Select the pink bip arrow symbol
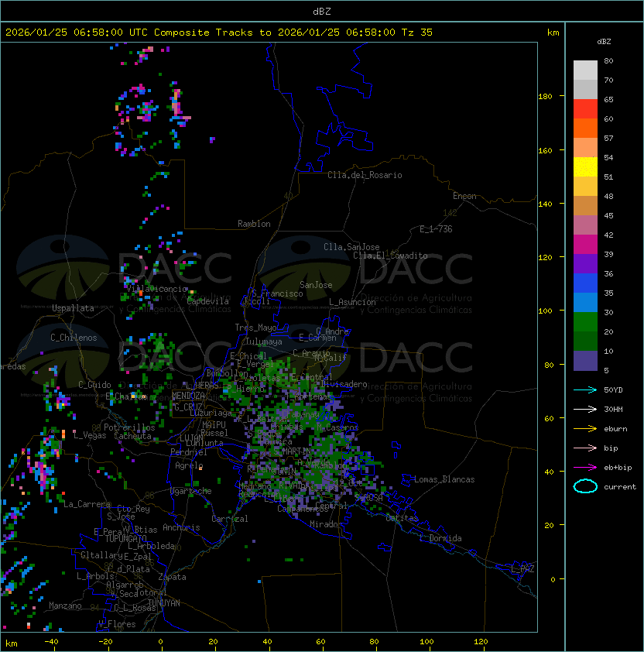 [585, 448]
